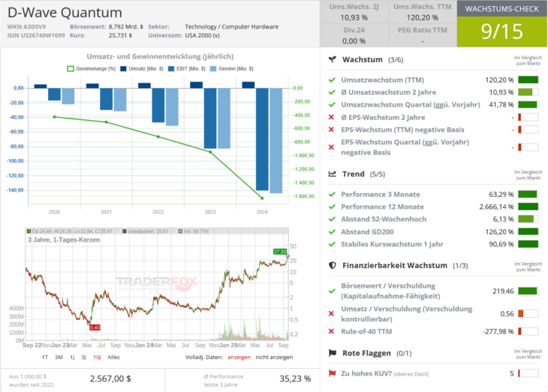Image resolution: width=548 pixels, height=392 pixels.
Task: Click 'nicht anzeigen' for volladjustierte Daten
Action: coord(274,357)
